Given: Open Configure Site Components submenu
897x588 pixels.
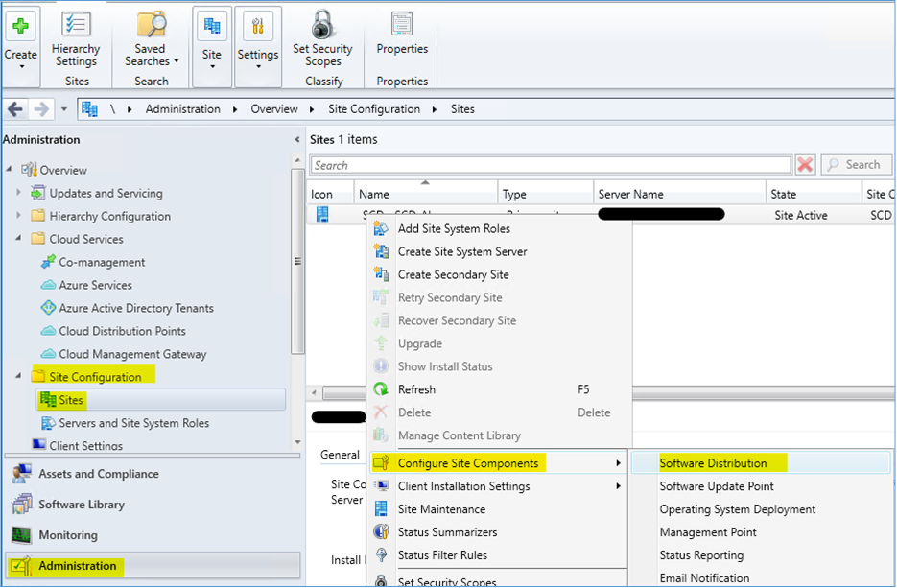Looking at the screenshot, I should click(x=499, y=462).
